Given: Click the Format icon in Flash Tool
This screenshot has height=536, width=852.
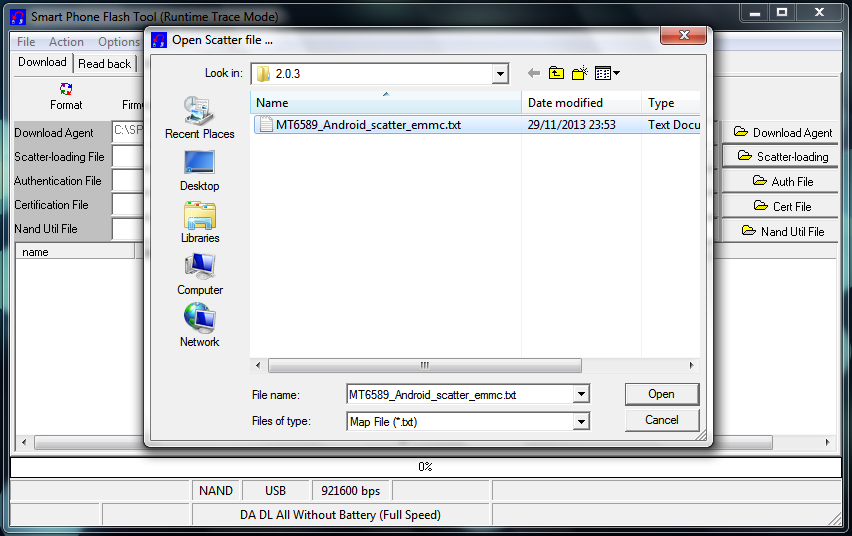Looking at the screenshot, I should (66, 97).
